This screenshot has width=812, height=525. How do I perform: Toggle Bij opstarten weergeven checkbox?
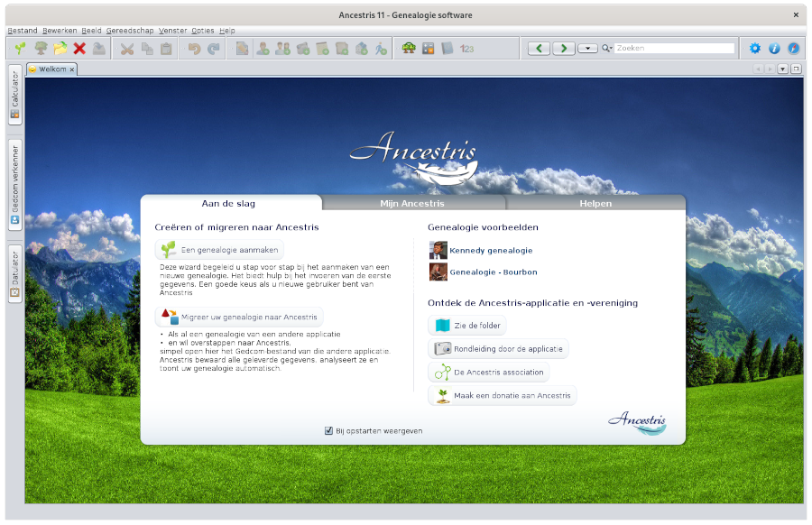[x=328, y=431]
